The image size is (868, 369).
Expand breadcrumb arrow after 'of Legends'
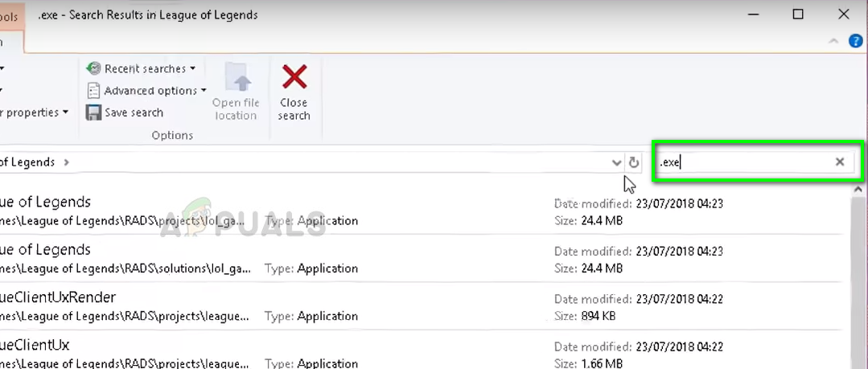[x=66, y=162]
